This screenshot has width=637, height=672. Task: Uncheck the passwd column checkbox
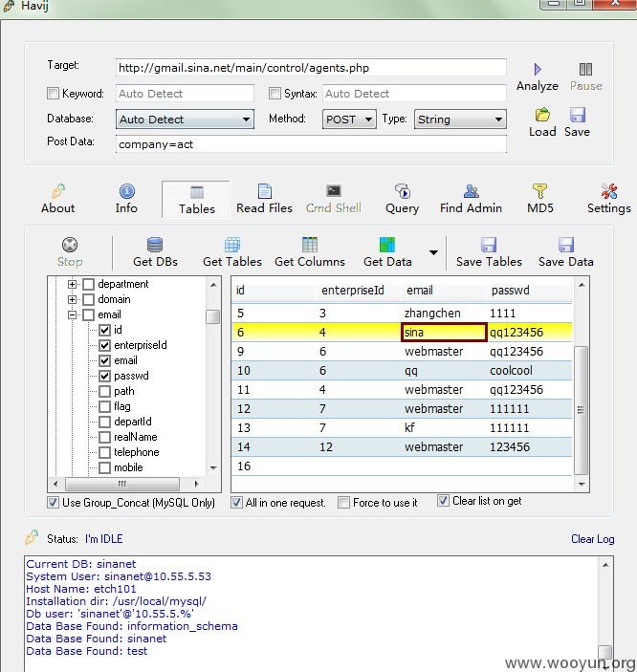(104, 377)
